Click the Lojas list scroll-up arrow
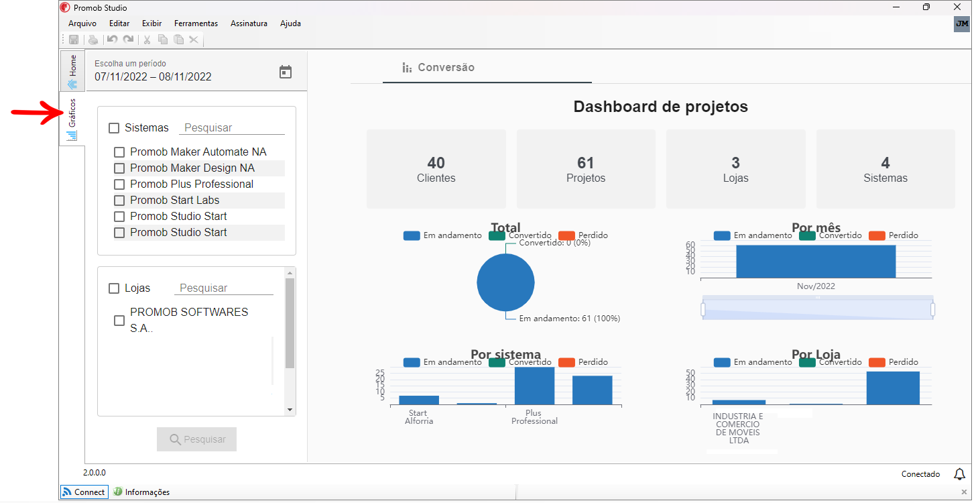 click(290, 273)
